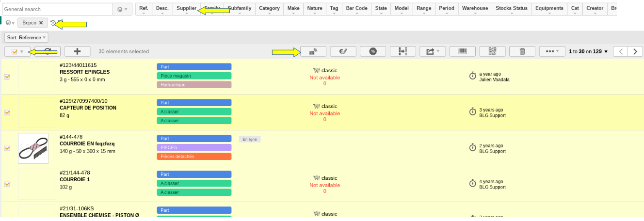
Task: Open the euro price edit tool
Action: click(x=343, y=51)
